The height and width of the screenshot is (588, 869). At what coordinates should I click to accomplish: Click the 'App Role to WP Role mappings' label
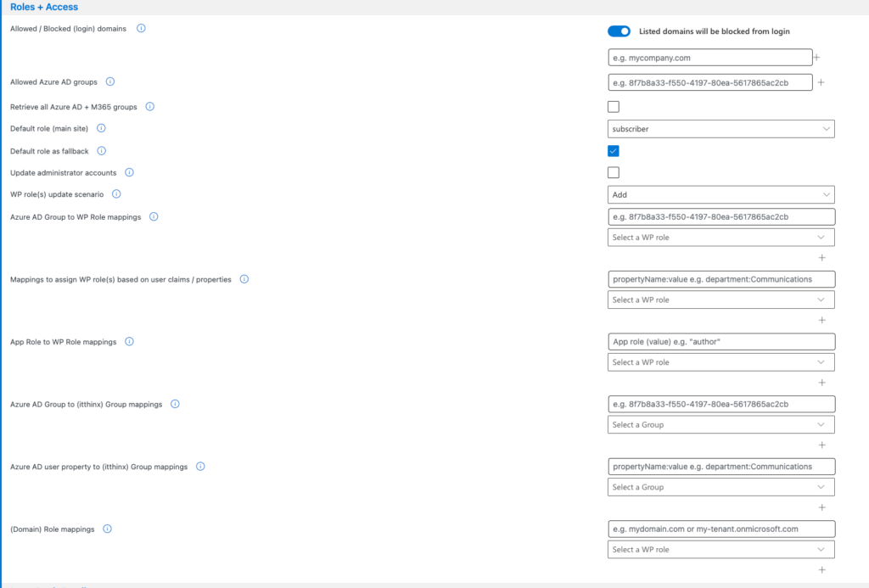pyautogui.click(x=63, y=342)
